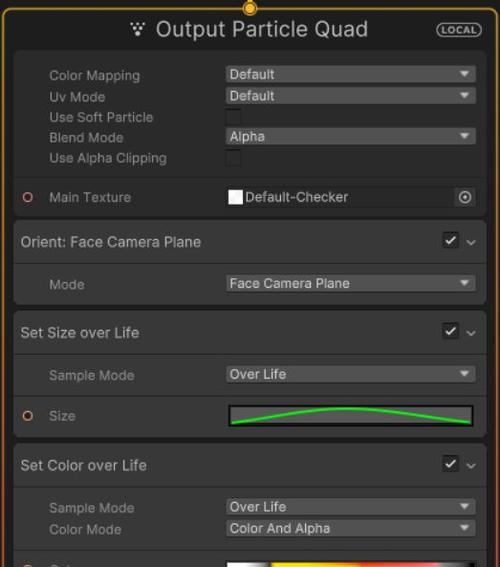The width and height of the screenshot is (500, 567).
Task: Click the Size curve input port
Action: point(28,416)
